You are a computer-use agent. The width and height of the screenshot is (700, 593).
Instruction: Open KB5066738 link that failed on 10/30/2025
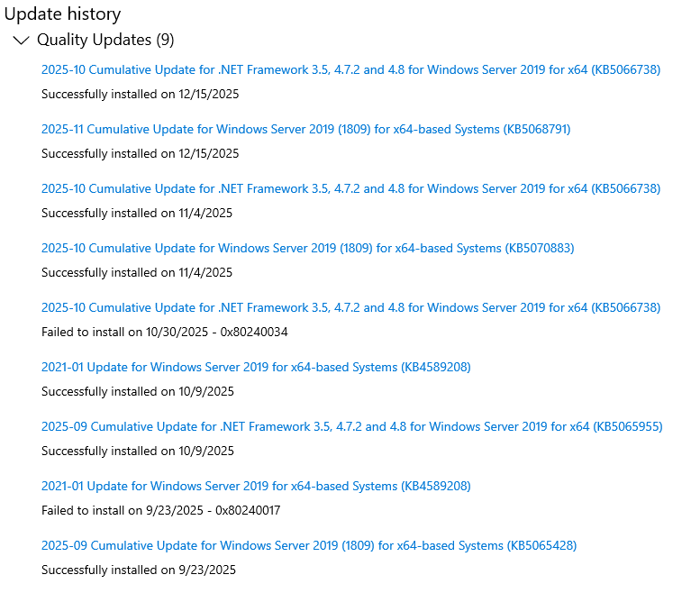350,307
